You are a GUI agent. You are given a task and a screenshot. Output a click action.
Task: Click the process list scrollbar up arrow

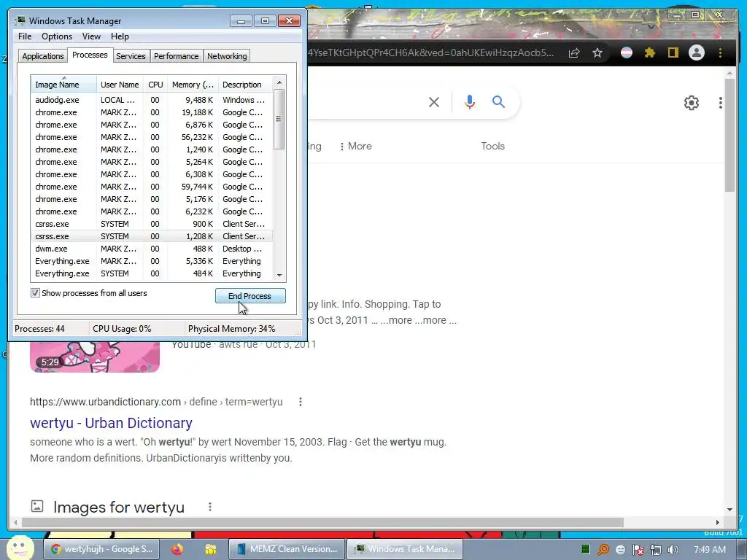(x=279, y=82)
